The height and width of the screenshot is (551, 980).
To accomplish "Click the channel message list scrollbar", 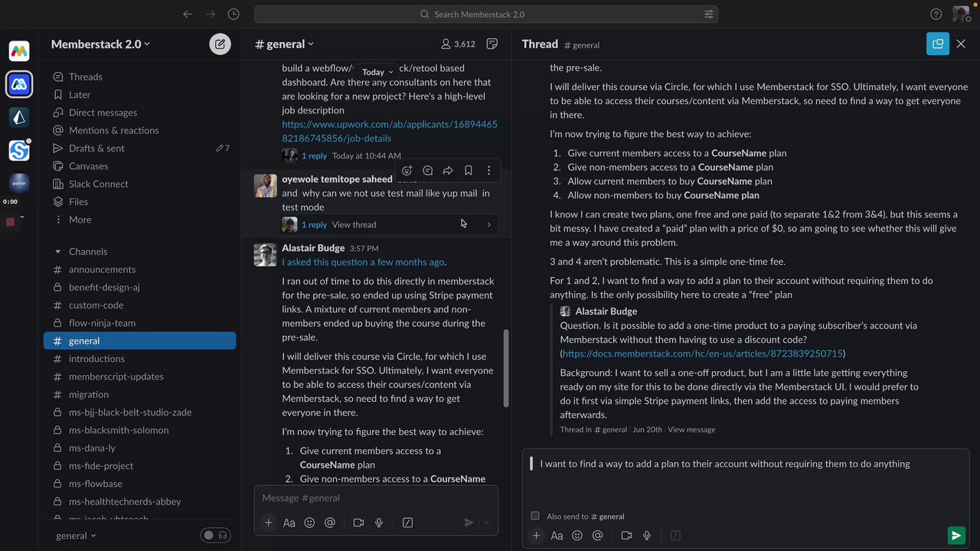I will pos(505,369).
